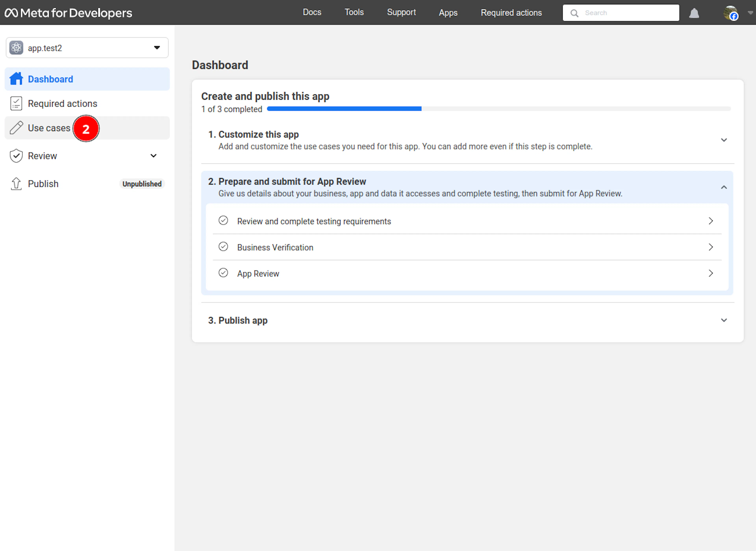
Task: Click the Unpublished status badge
Action: (142, 184)
